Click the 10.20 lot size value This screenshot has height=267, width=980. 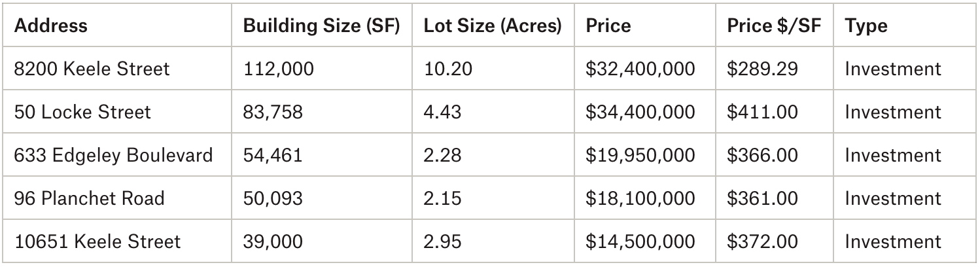click(x=447, y=69)
